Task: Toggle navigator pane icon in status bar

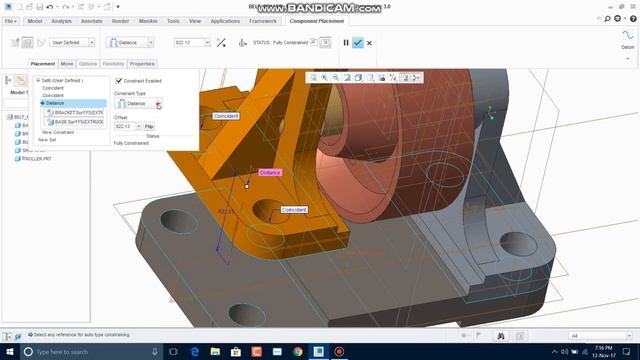Action: coord(7,336)
